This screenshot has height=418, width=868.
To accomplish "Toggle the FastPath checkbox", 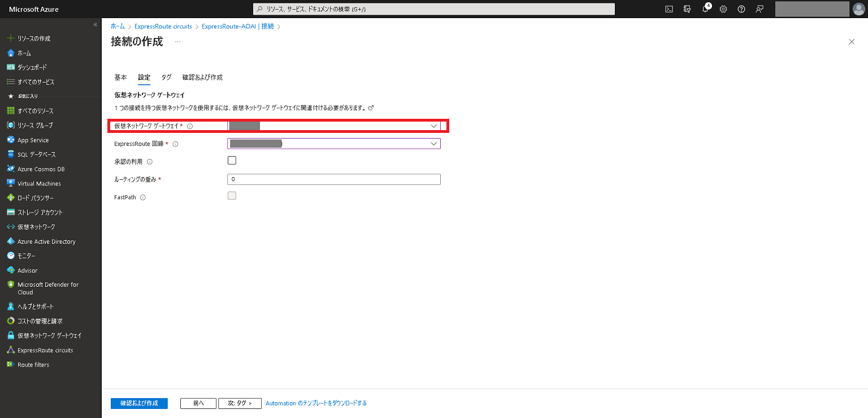I will tap(232, 196).
